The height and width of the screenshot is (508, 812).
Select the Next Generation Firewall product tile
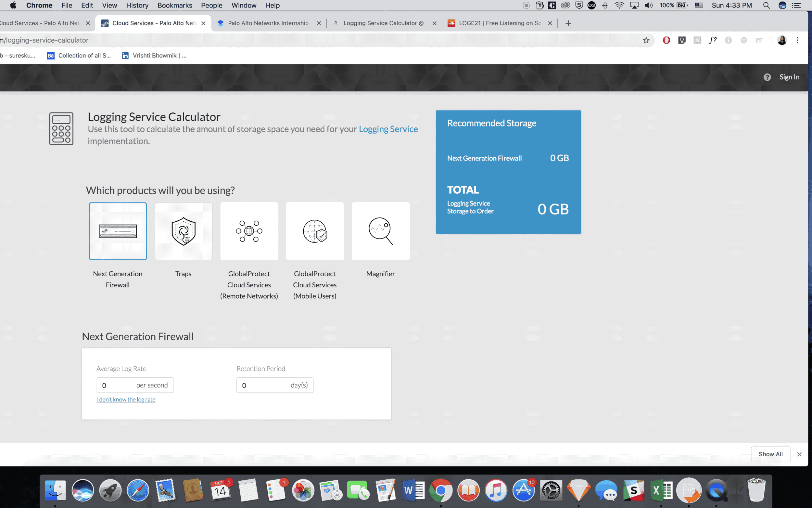(x=118, y=231)
